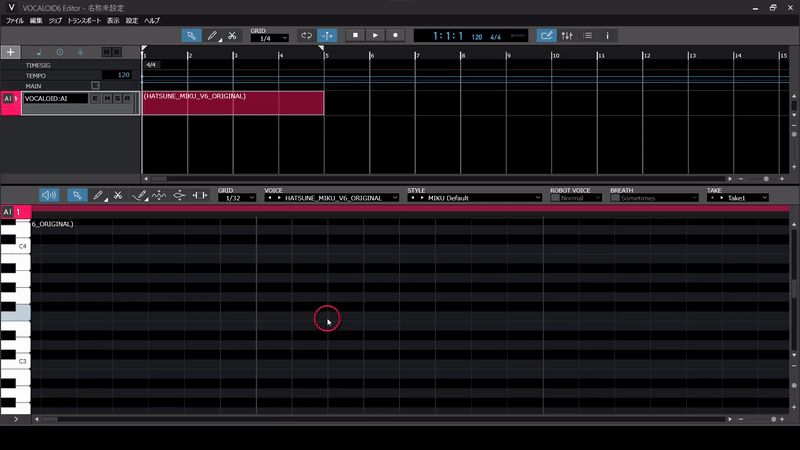Arm record R on VOCALOID:AI track

click(128, 98)
